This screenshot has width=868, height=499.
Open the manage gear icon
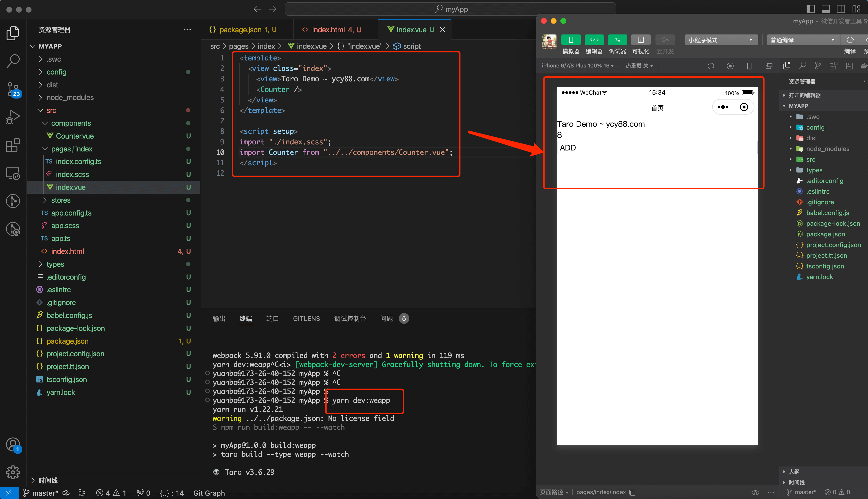(13, 472)
